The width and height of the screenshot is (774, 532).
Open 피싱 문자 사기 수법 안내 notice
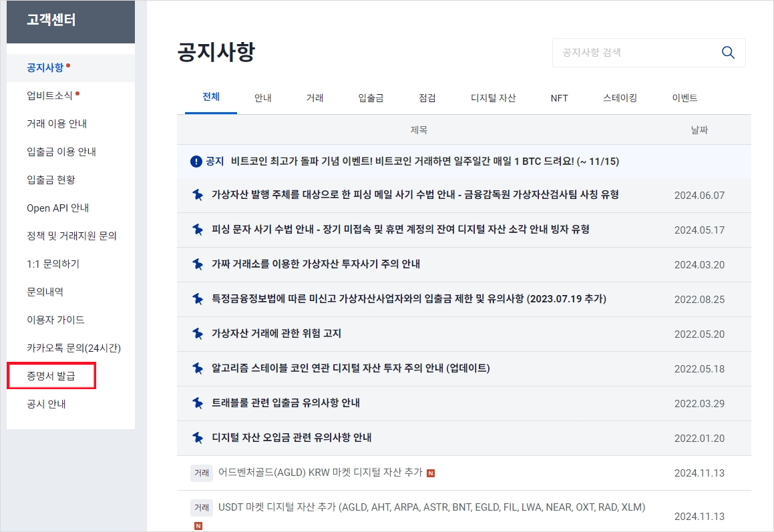[400, 230]
